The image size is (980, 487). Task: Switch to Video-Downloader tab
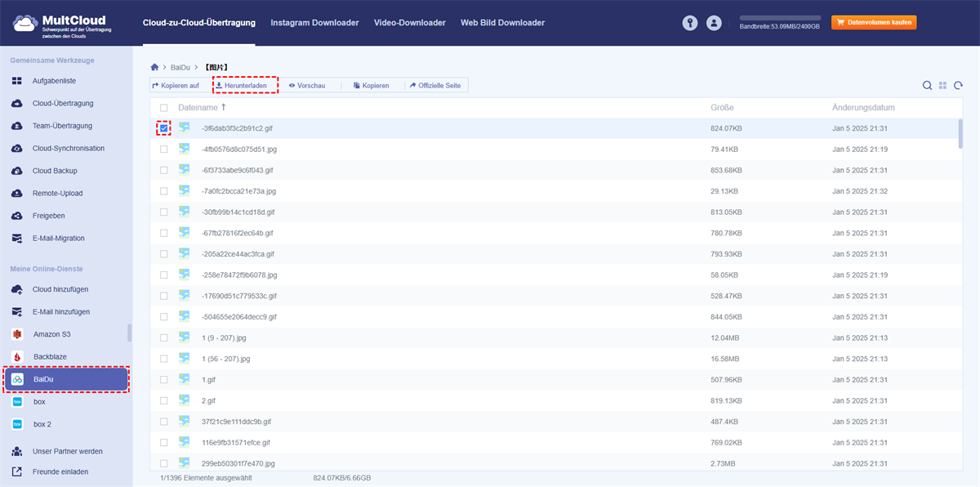(x=409, y=23)
